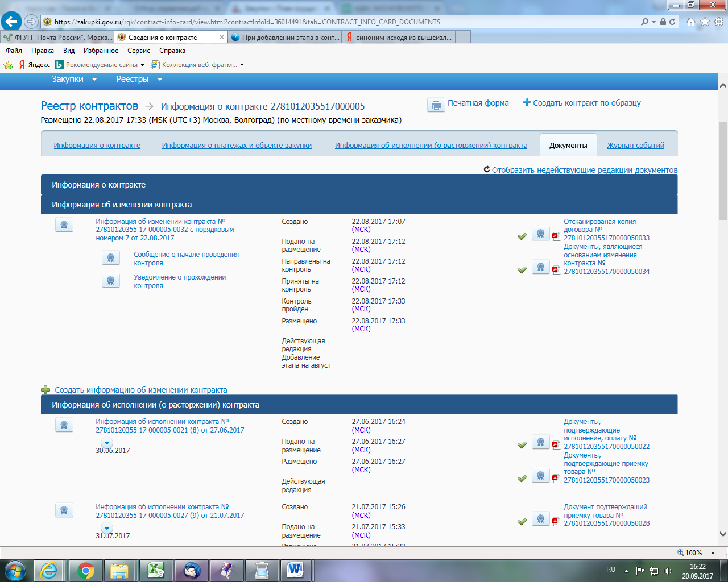Open address bar autocomplete dropdown arrow
The width and height of the screenshot is (728, 582).
coord(654,22)
